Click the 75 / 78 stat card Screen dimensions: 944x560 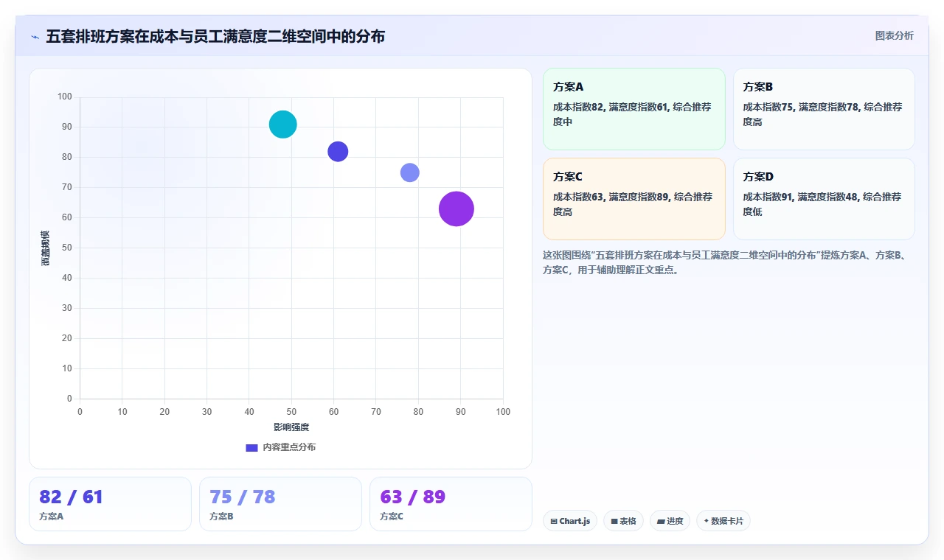pyautogui.click(x=280, y=504)
